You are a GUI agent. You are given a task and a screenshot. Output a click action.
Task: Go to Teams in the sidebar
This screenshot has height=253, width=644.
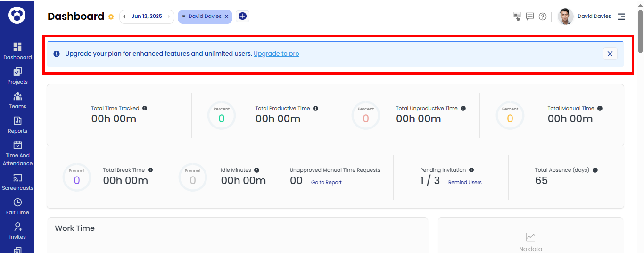[x=17, y=100]
